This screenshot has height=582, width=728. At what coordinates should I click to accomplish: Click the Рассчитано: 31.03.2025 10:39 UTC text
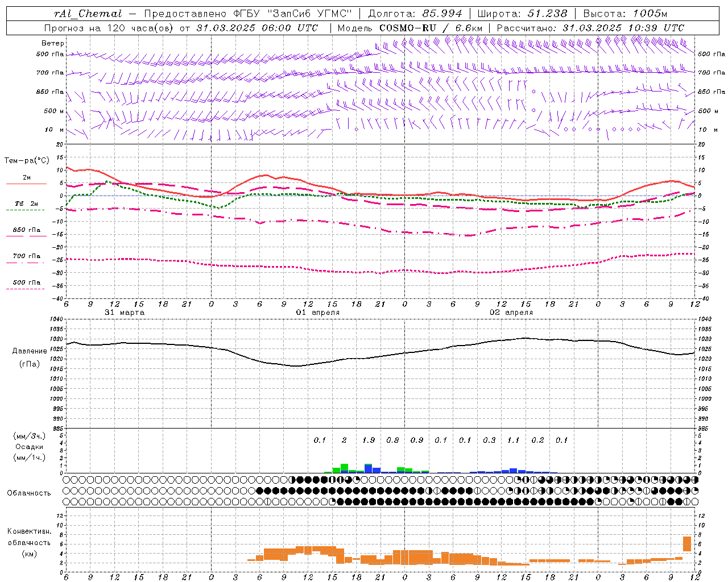pyautogui.click(x=590, y=28)
